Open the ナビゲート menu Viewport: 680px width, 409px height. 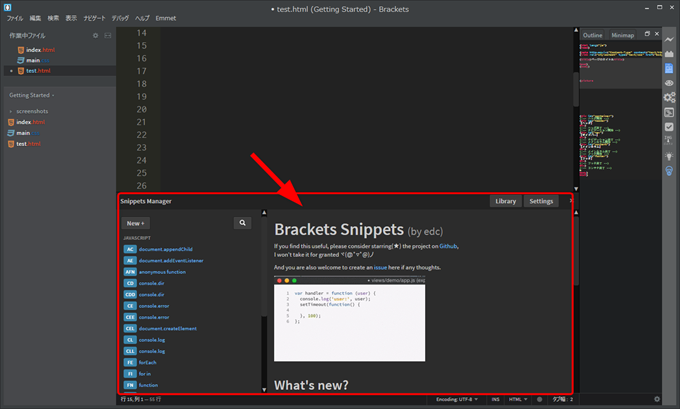(x=95, y=18)
